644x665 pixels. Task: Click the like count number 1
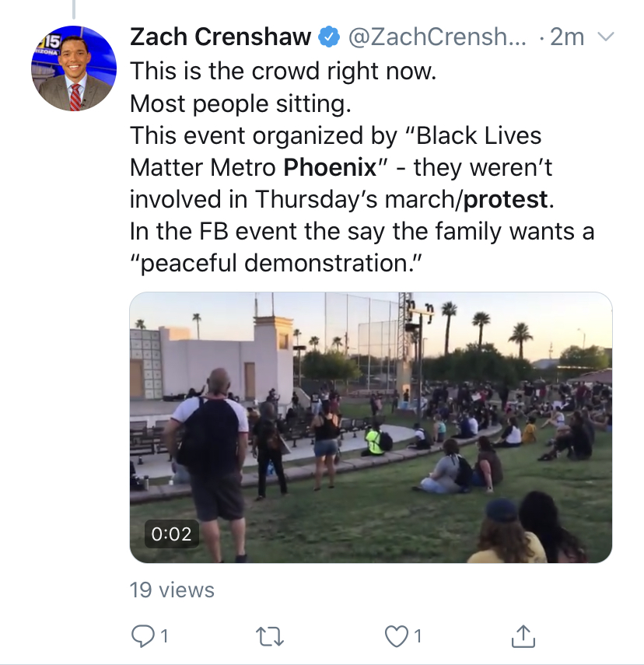(418, 636)
